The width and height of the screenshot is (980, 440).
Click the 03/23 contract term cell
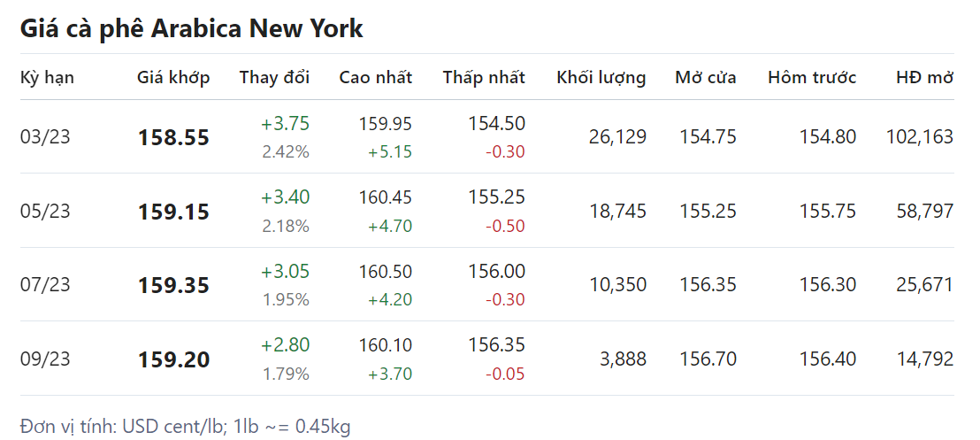point(45,137)
